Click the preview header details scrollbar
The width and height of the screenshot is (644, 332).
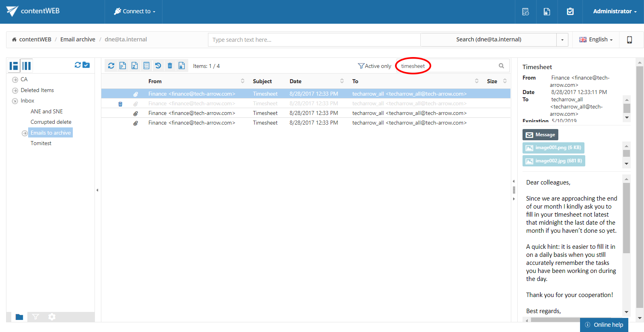pyautogui.click(x=627, y=109)
